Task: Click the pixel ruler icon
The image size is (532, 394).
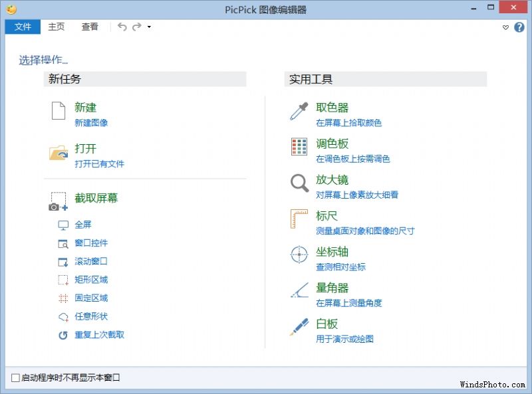Action: click(299, 219)
